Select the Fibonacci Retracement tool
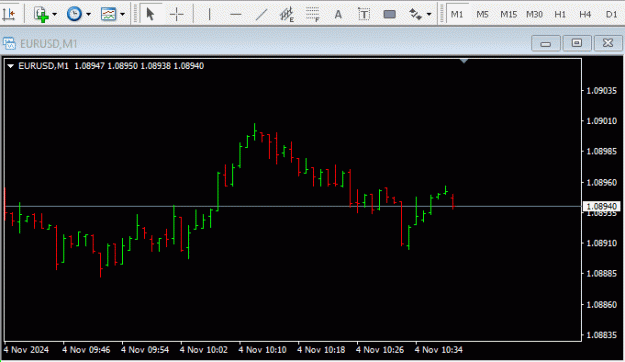The width and height of the screenshot is (625, 362). pyautogui.click(x=313, y=14)
